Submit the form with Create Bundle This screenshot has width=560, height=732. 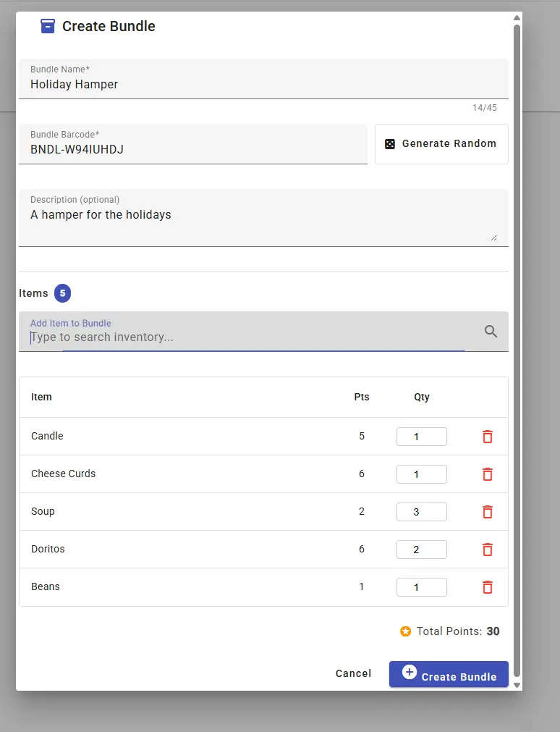(x=449, y=674)
